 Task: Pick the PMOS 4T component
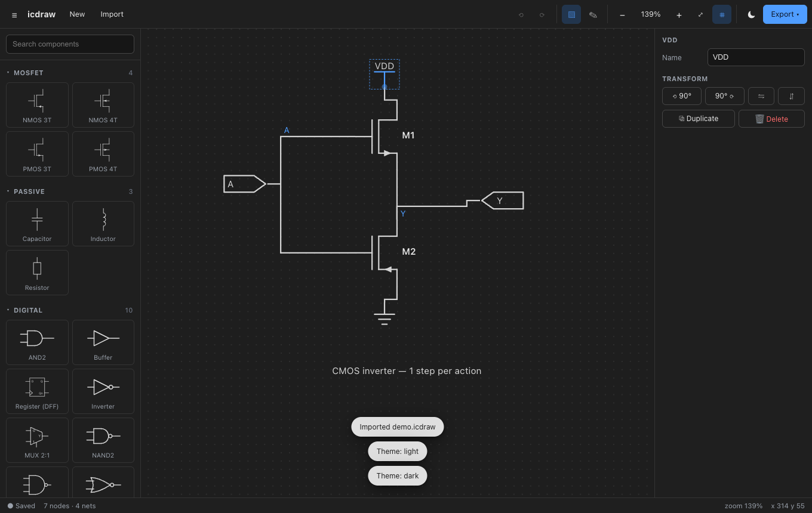pyautogui.click(x=103, y=154)
